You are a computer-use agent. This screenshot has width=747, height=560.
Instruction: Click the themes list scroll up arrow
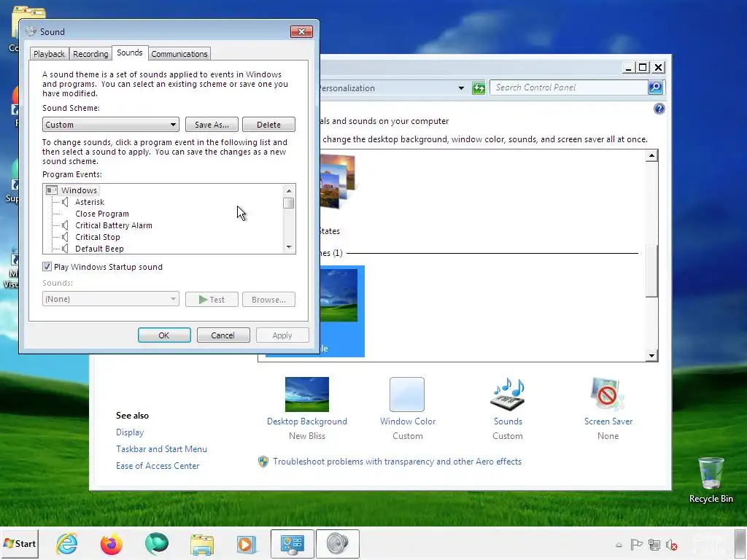coord(651,156)
